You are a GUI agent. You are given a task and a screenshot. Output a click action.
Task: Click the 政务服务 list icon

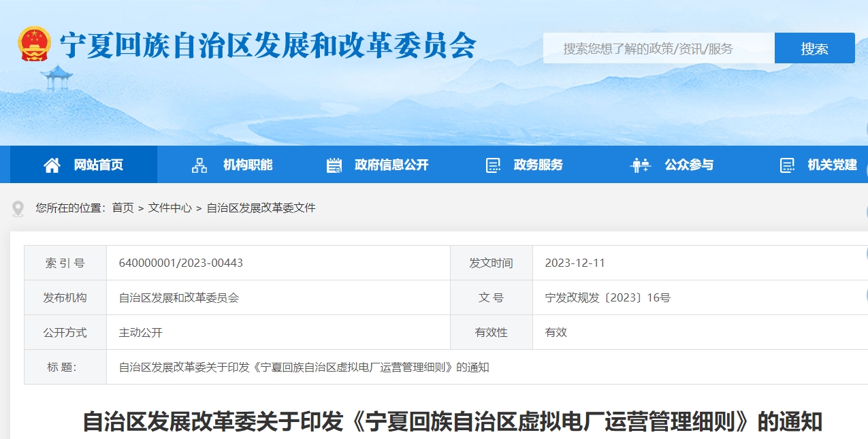coord(493,165)
